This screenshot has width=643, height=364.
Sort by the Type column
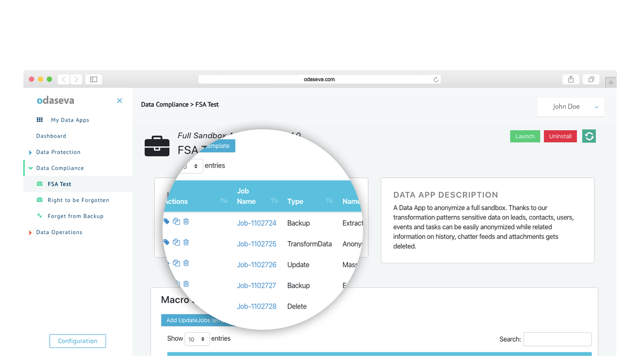tap(329, 201)
